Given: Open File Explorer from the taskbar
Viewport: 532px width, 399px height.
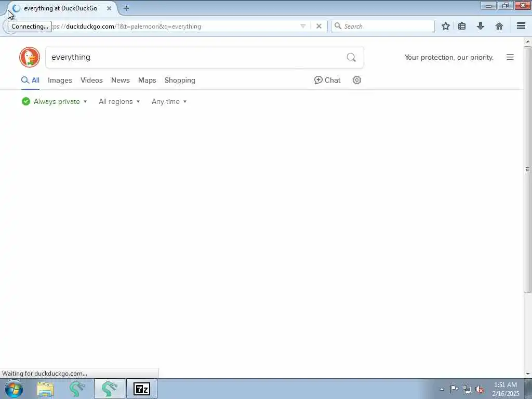Looking at the screenshot, I should 45,389.
